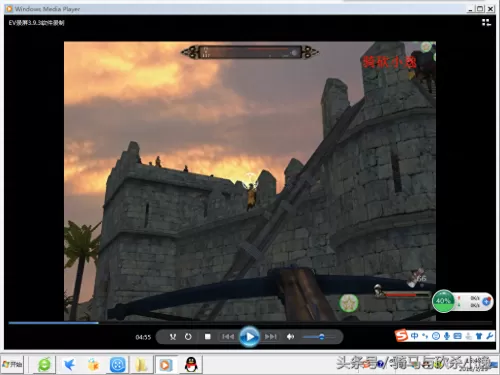Click the video seek progress bar
The height and width of the screenshot is (375, 500).
pyautogui.click(x=250, y=323)
